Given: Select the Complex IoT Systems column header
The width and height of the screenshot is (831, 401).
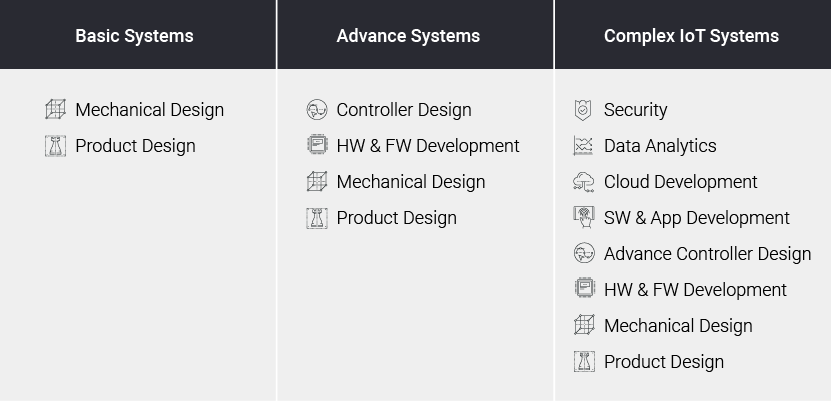Looking at the screenshot, I should (691, 36).
